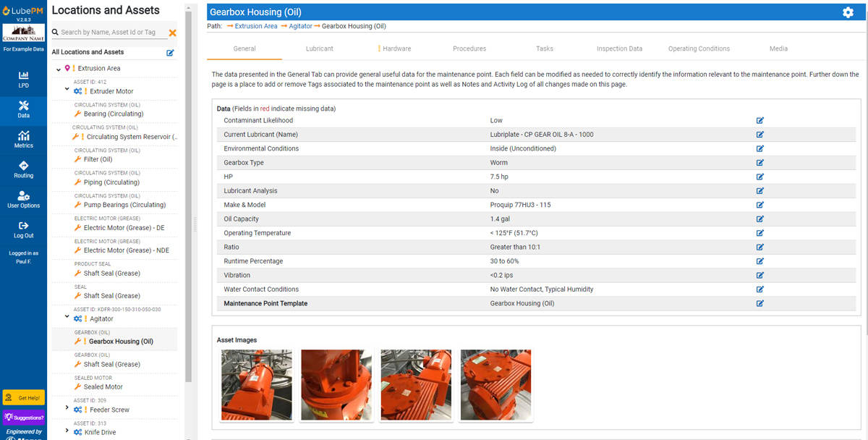Viewport: 868px width, 440px height.
Task: Click the Get Help! button
Action: pyautogui.click(x=24, y=398)
